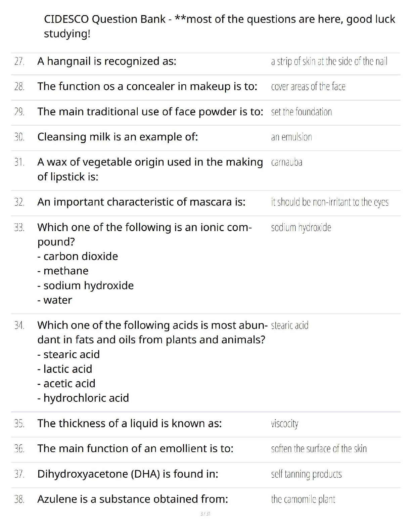The height and width of the screenshot is (532, 411).
Task: Click question 27 about a hangnail
Action: click(107, 61)
